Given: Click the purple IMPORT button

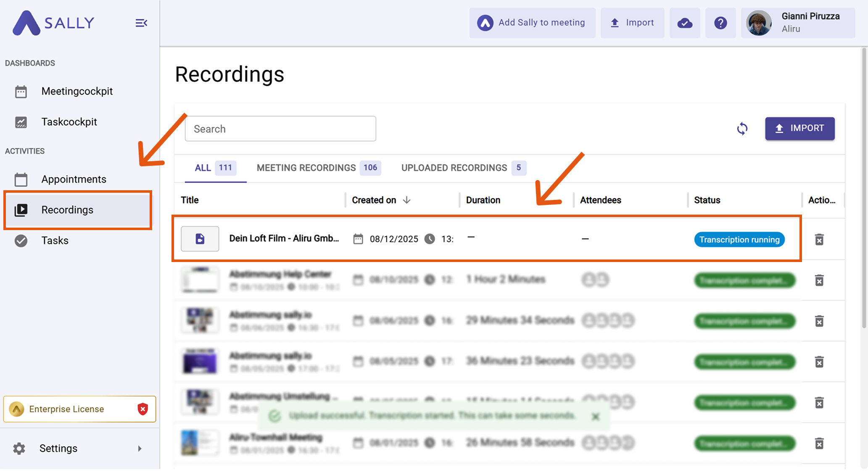Looking at the screenshot, I should pos(799,128).
